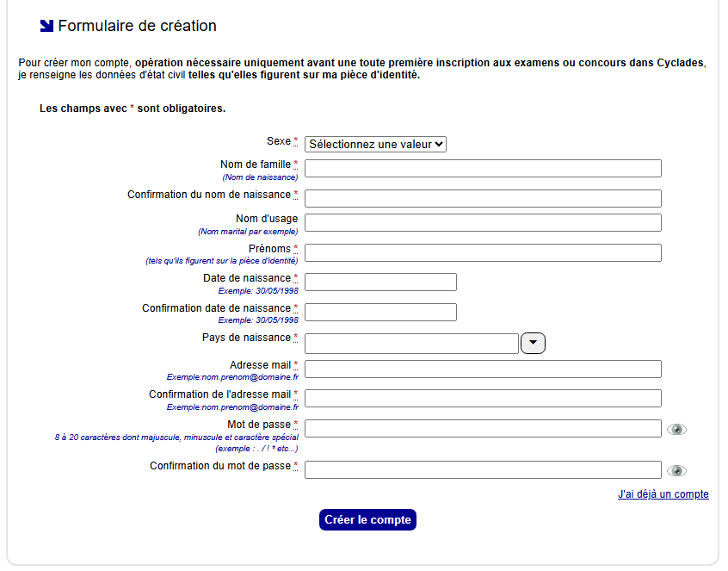Click the Pays de naissance combo box field
The image size is (728, 571).
point(411,344)
